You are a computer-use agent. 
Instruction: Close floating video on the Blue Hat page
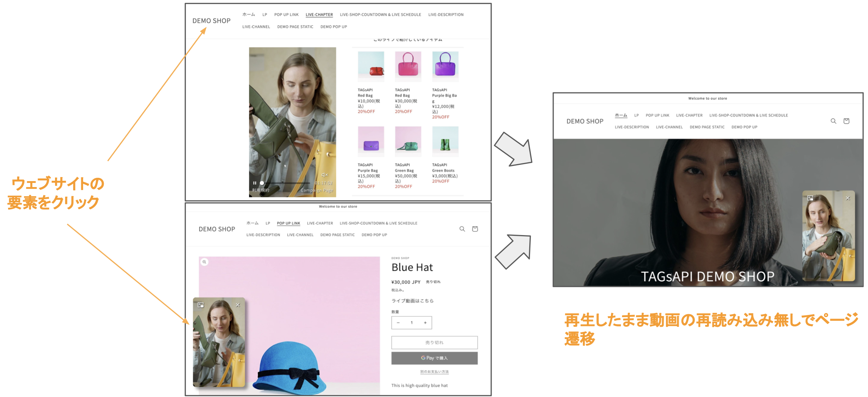pos(238,305)
